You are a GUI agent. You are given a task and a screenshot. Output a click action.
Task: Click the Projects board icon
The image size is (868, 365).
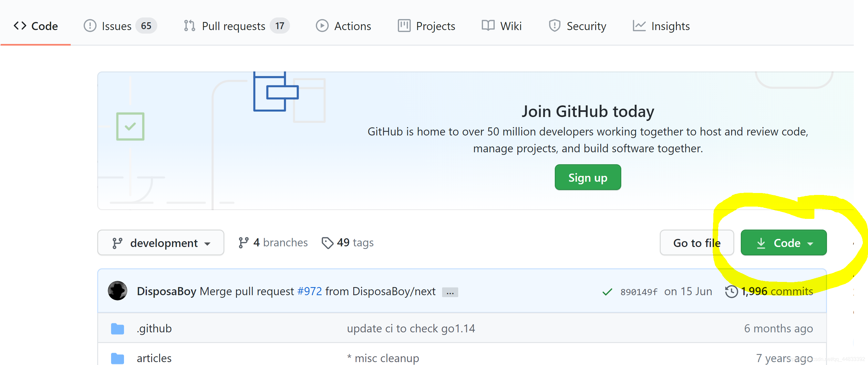click(404, 26)
